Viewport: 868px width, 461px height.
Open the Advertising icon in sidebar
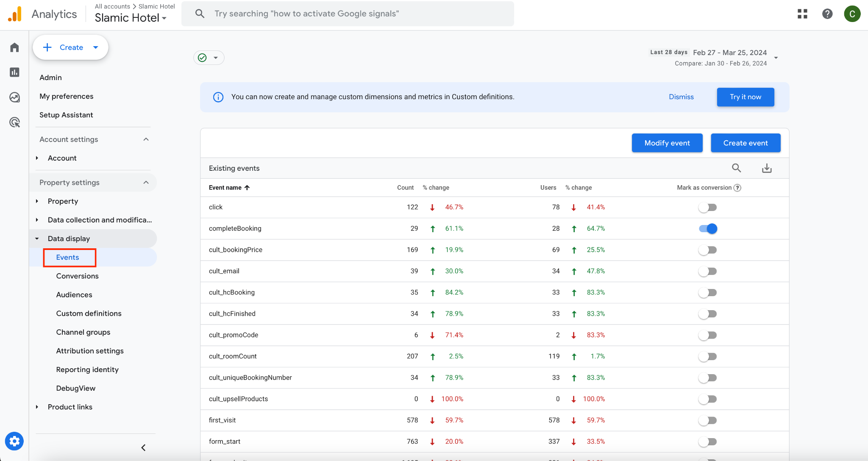[x=14, y=122]
